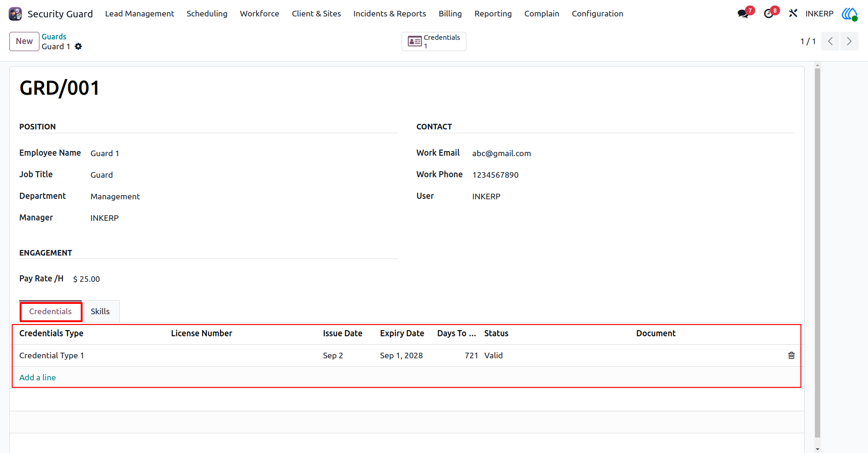The image size is (868, 453).
Task: Click the debug tools wrench icon
Action: (x=793, y=14)
